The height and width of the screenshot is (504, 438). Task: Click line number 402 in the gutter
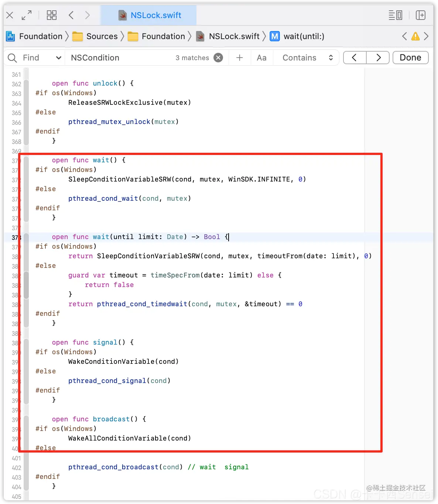(x=16, y=468)
